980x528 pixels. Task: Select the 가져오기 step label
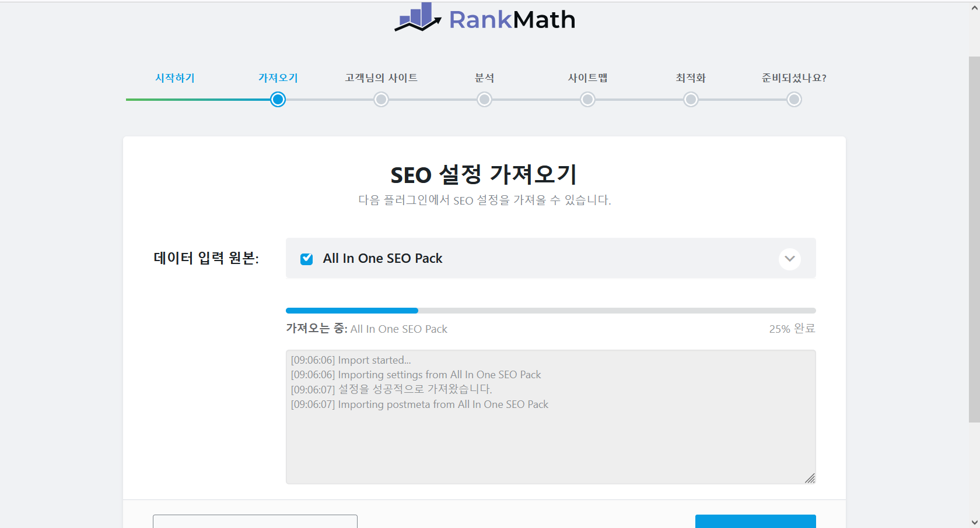278,78
